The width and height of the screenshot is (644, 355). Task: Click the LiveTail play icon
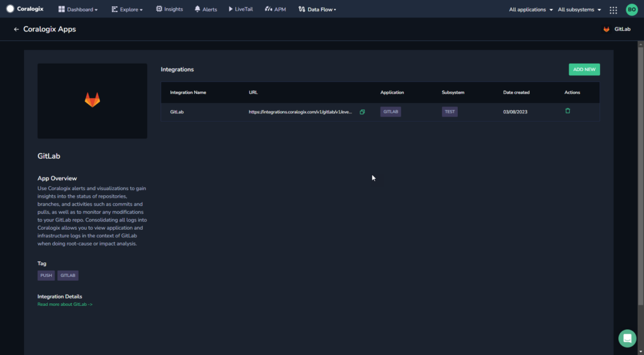coord(231,9)
